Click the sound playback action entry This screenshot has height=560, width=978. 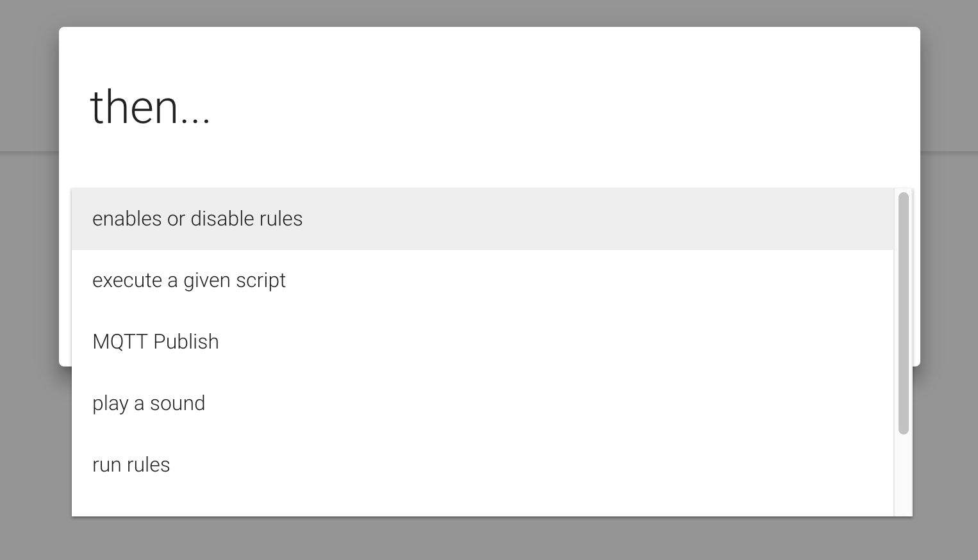[149, 403]
